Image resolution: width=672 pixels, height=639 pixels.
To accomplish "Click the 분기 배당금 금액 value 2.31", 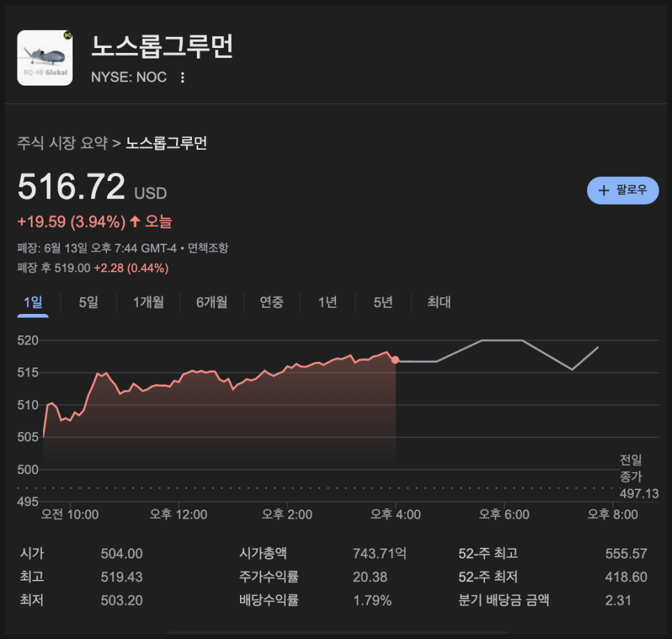I will [x=618, y=601].
